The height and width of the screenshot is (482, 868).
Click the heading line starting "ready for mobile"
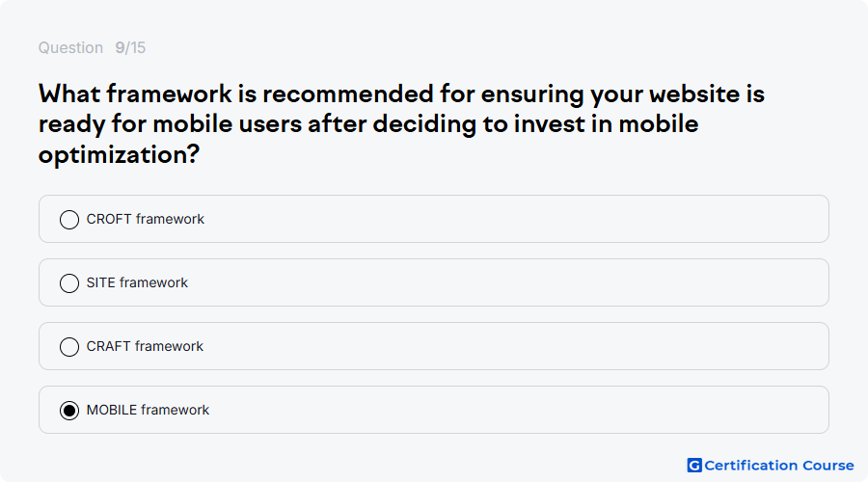click(368, 124)
